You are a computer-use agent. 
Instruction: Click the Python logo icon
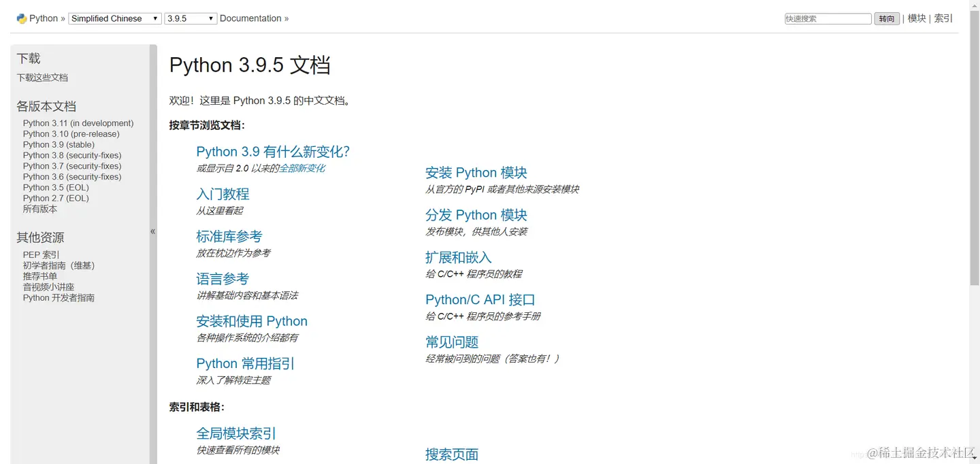[21, 18]
